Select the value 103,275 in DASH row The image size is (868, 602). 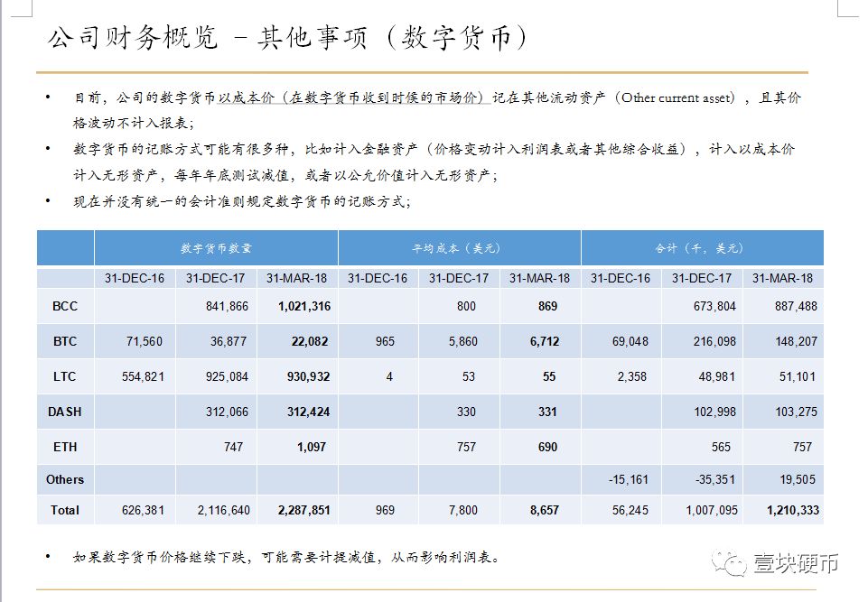796,412
